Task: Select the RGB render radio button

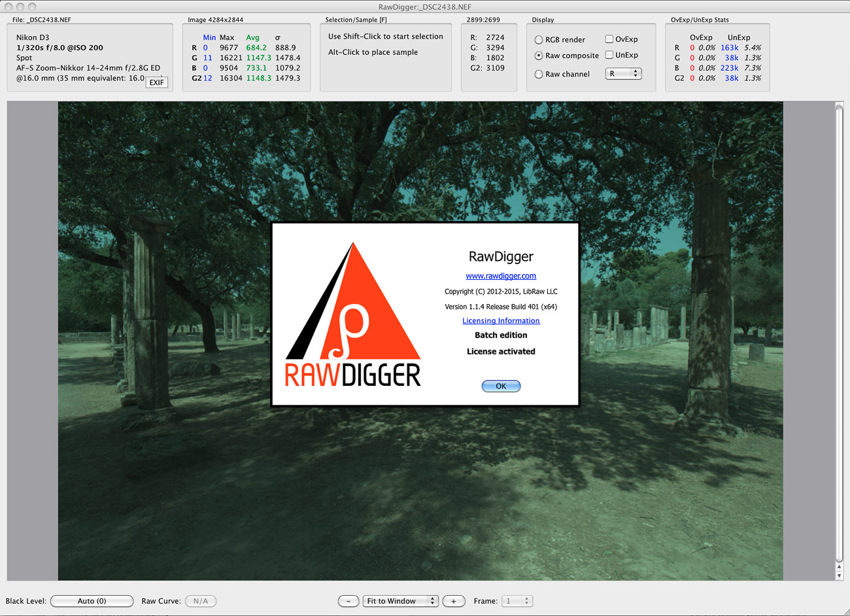Action: tap(539, 40)
